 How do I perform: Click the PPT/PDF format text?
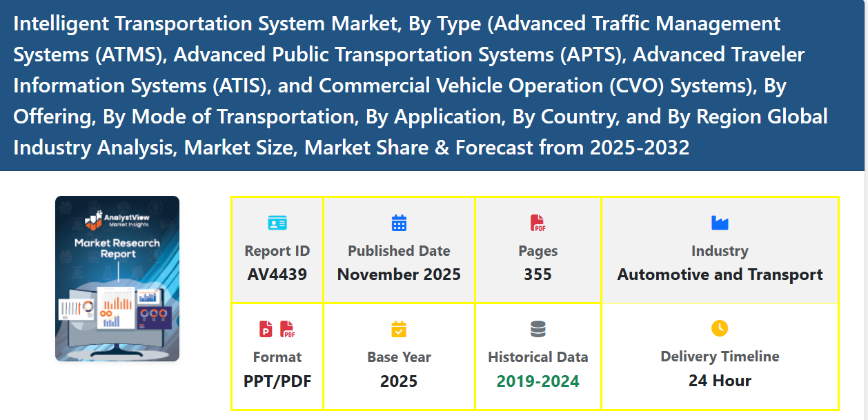[277, 381]
